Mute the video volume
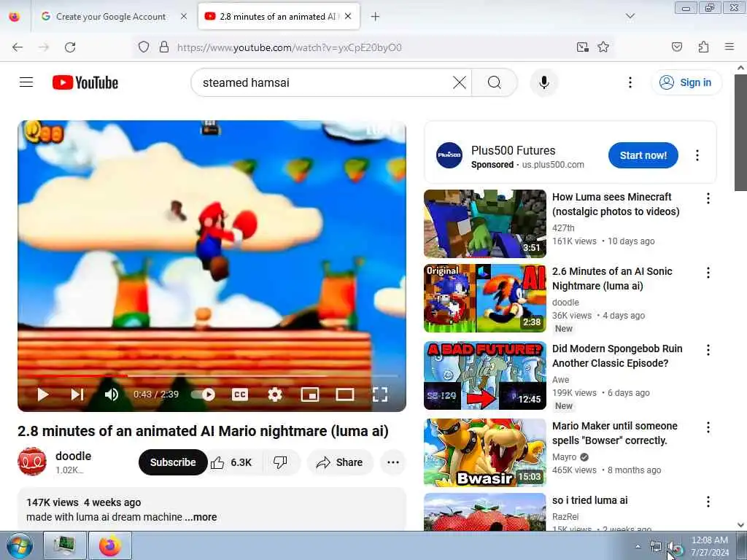Screen dimensions: 747x560 [112, 394]
